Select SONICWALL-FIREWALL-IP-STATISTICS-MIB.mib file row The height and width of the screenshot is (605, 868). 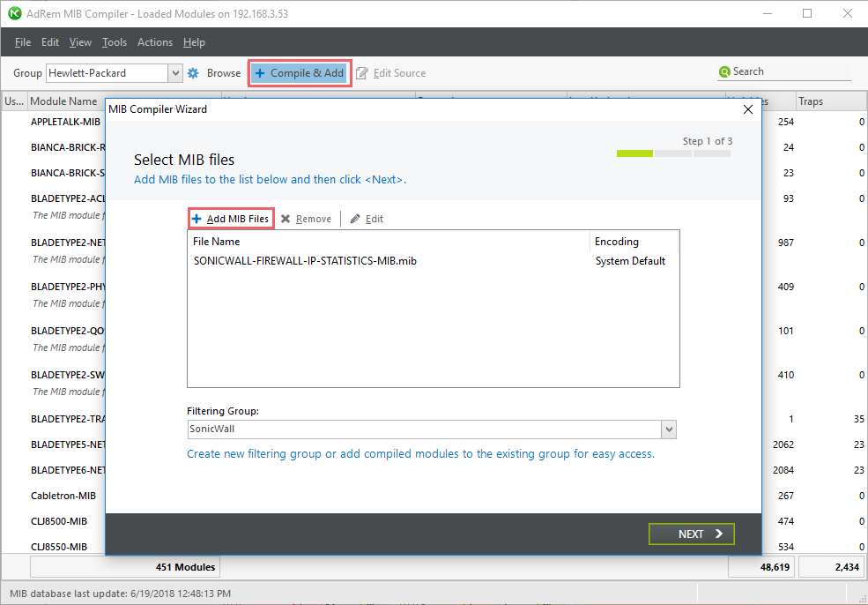point(304,261)
